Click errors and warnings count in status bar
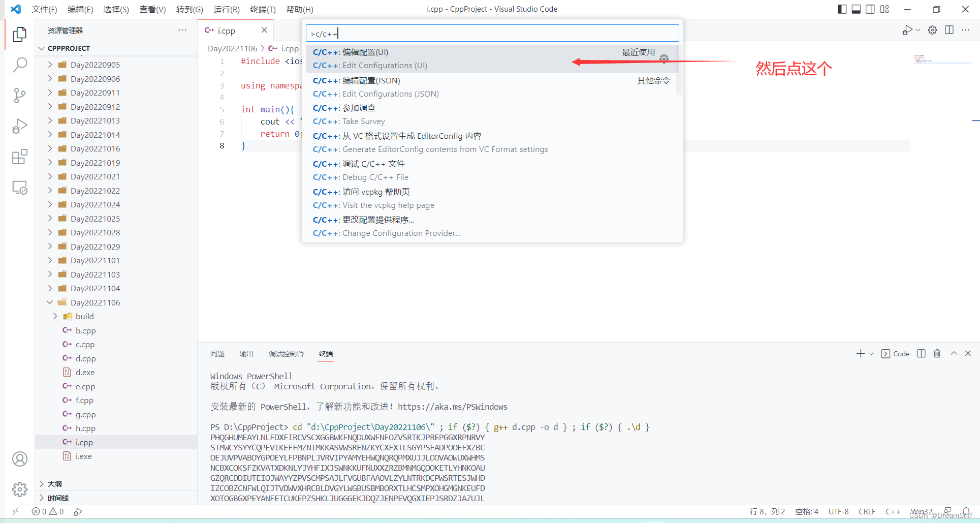Screen dimensions: 980x523 (48, 511)
